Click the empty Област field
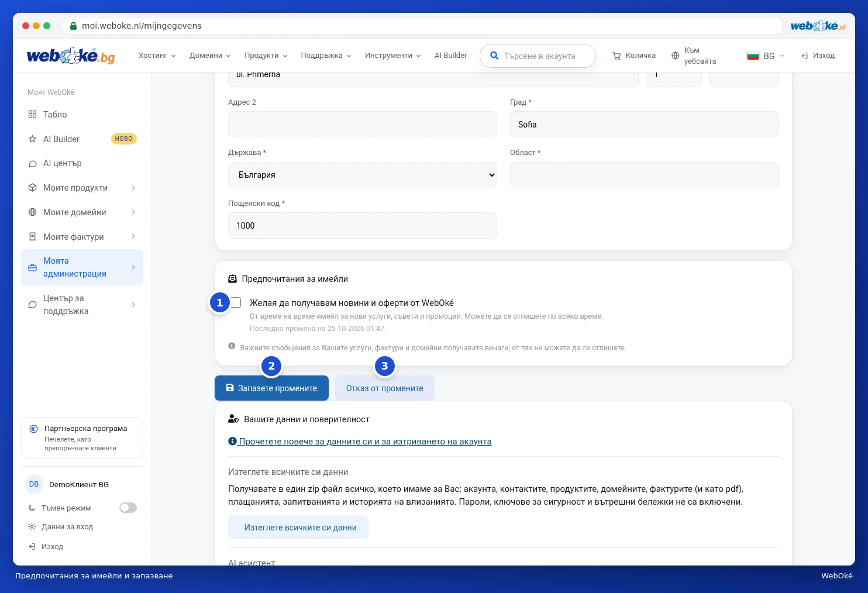The height and width of the screenshot is (593, 868). (645, 175)
